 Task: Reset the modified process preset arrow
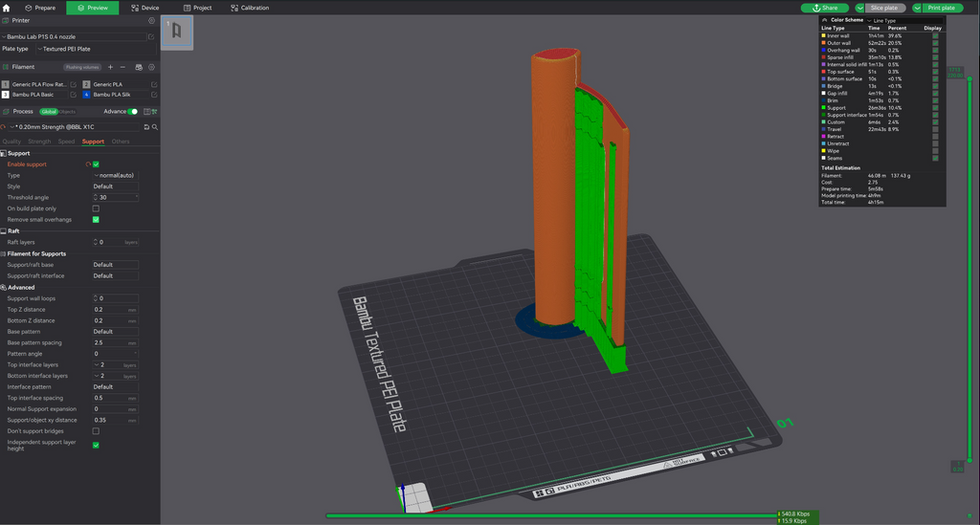tap(4, 127)
